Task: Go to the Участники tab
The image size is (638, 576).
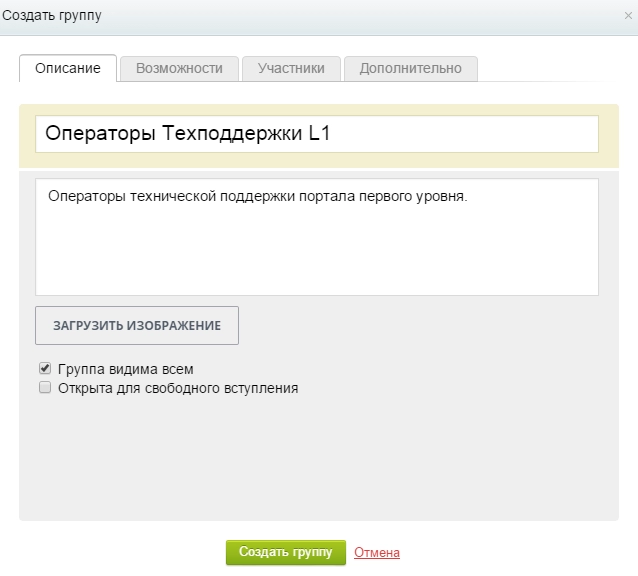Action: coord(291,68)
